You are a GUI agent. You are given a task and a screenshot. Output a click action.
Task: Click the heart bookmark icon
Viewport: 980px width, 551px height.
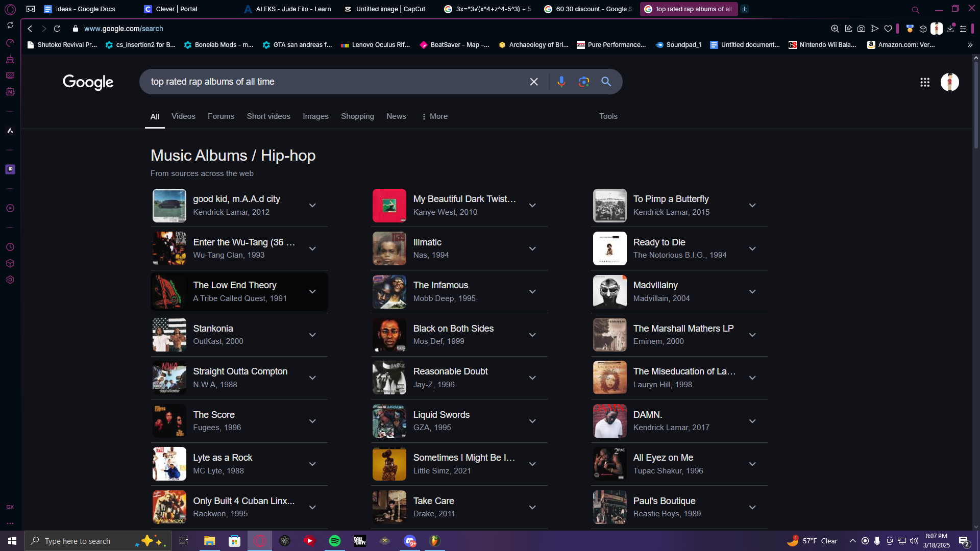click(888, 29)
